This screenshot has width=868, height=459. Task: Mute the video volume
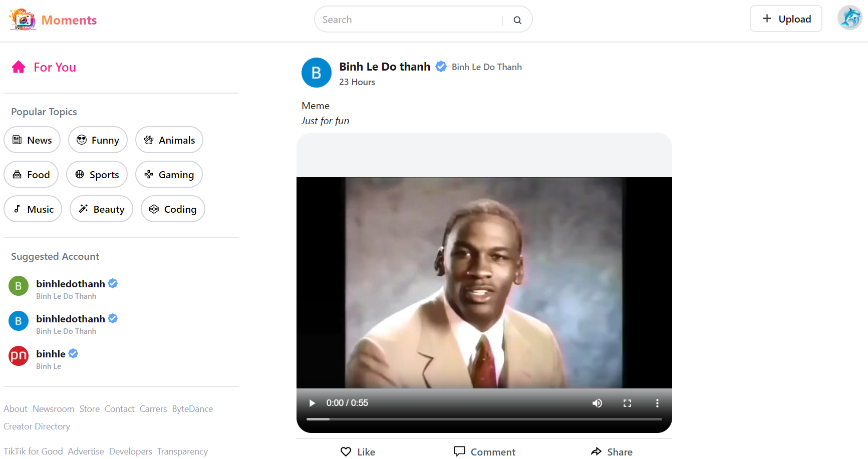pos(597,403)
